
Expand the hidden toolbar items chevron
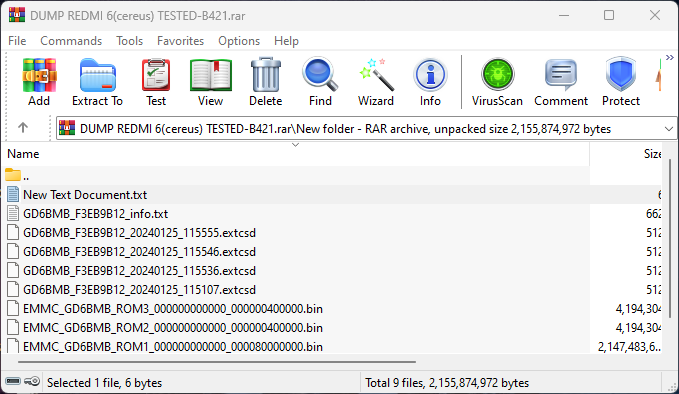point(669,58)
